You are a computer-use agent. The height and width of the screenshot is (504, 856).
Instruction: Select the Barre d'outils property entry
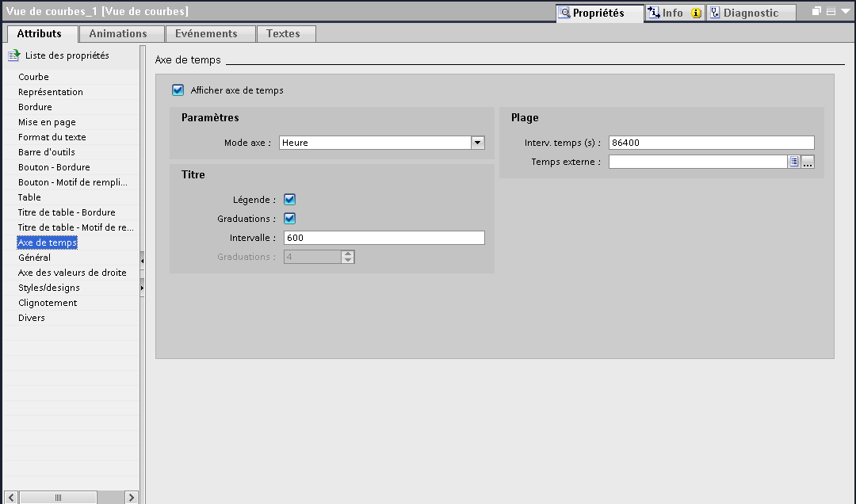47,152
